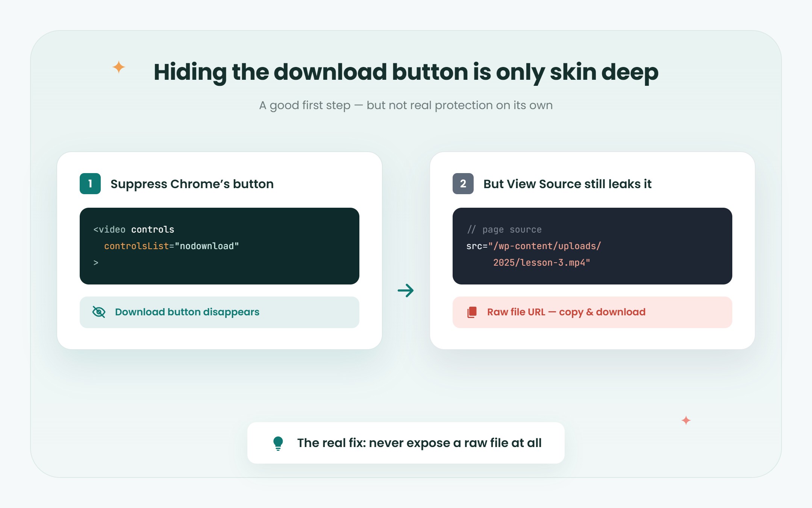Click the crossed-out eye icon

[99, 312]
